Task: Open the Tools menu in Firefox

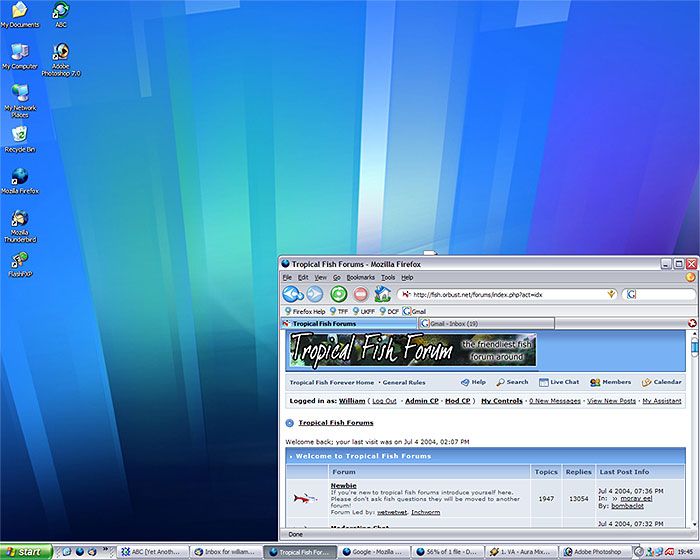Action: pyautogui.click(x=388, y=277)
